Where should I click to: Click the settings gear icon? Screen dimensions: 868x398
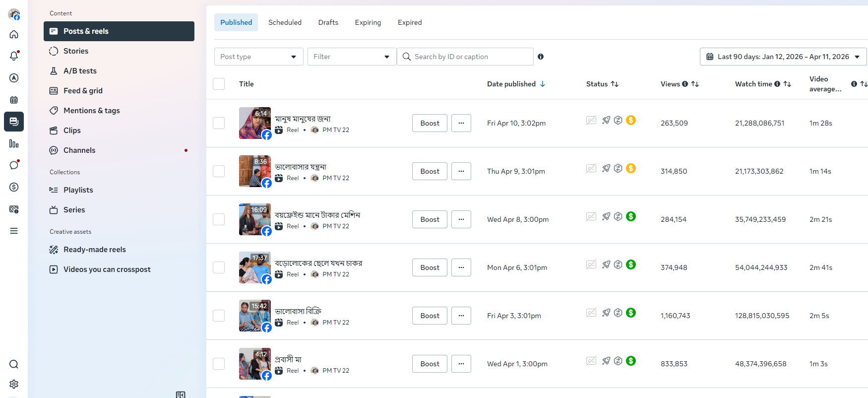pyautogui.click(x=14, y=384)
